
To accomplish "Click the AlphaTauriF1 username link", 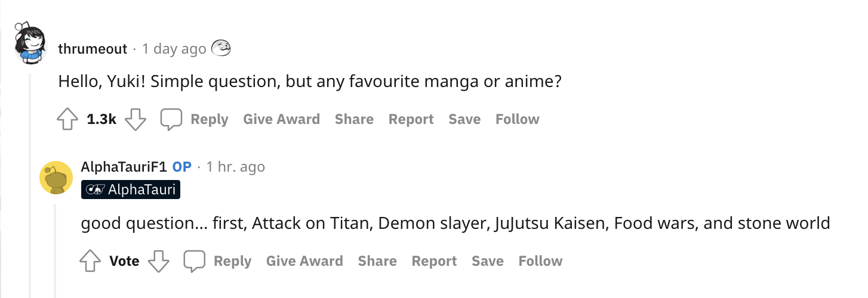I will 124,167.
